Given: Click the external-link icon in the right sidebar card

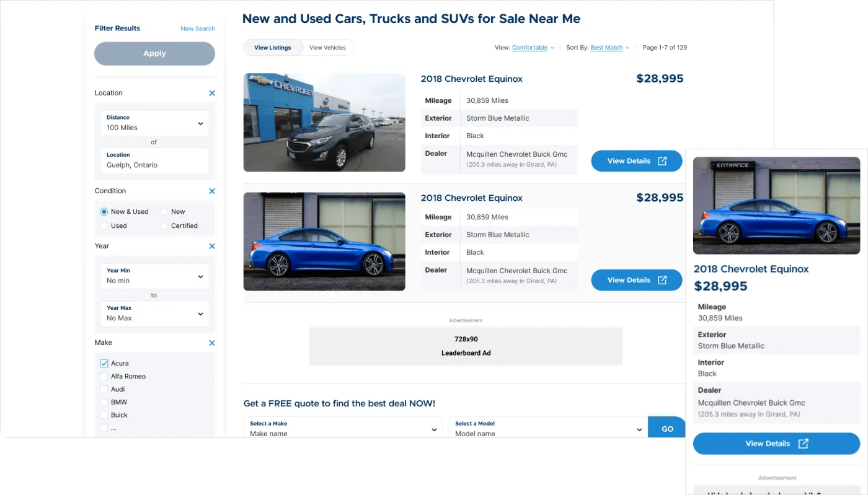Looking at the screenshot, I should (803, 444).
